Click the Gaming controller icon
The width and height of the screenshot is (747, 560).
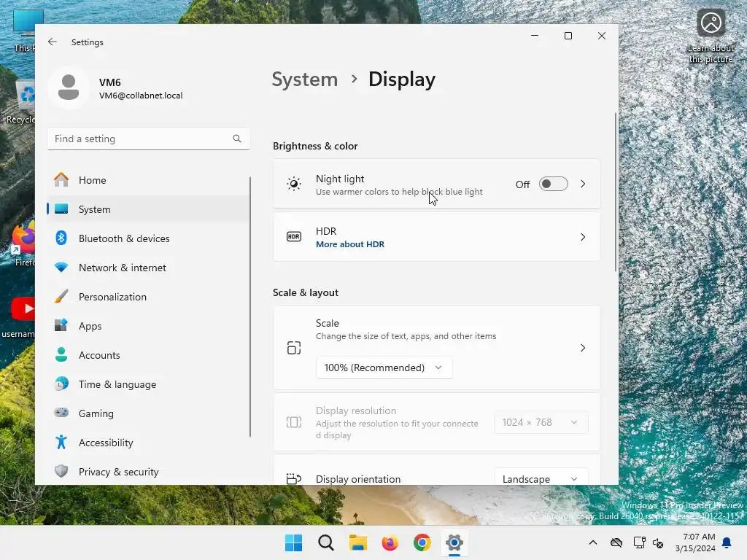tap(61, 413)
